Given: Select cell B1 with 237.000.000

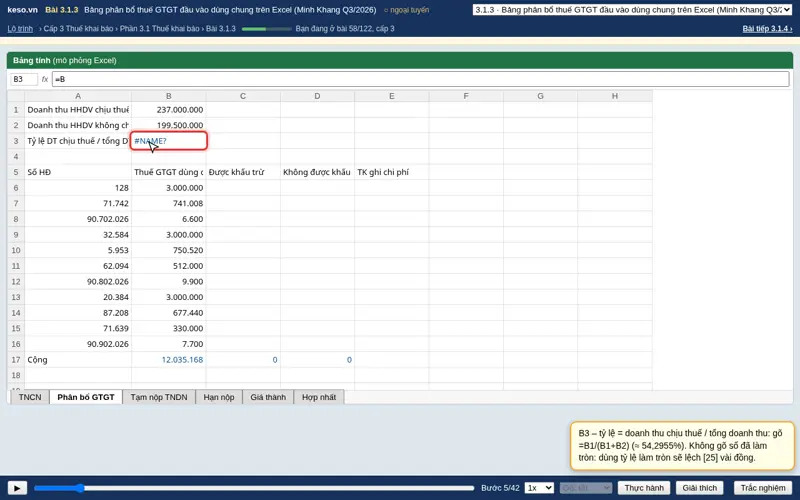Looking at the screenshot, I should (169, 110).
